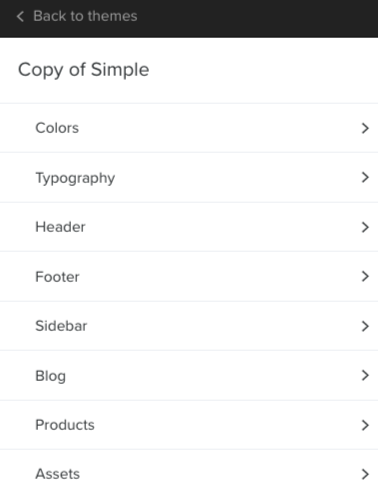378x496 pixels.
Task: Open the Products settings section
Action: [x=189, y=425]
